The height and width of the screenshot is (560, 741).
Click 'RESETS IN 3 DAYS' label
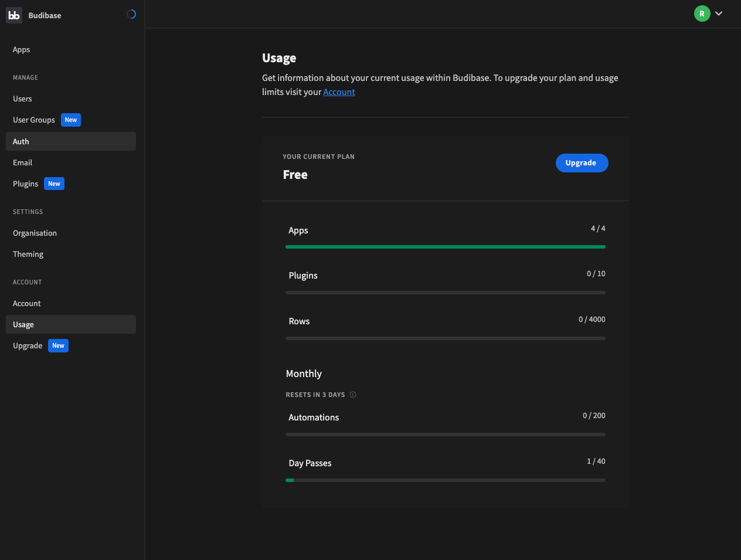pyautogui.click(x=315, y=395)
